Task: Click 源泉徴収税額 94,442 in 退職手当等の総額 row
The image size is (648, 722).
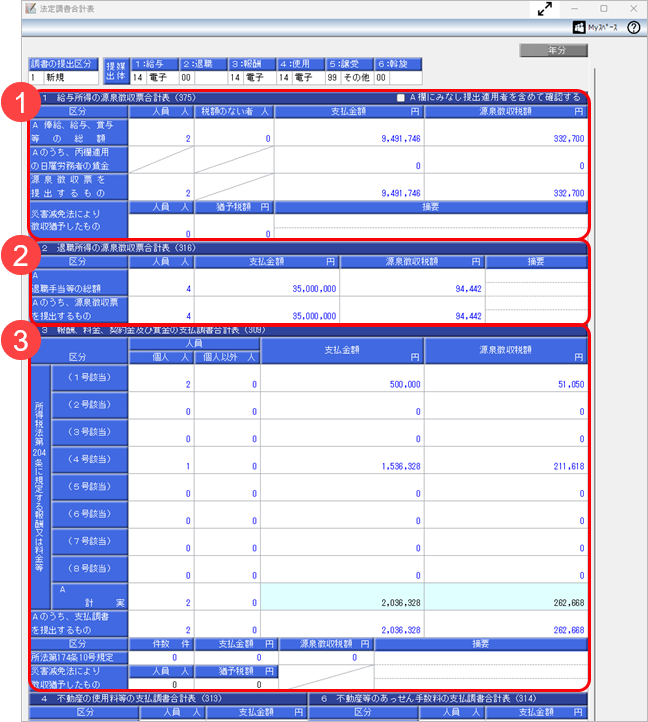Action: pos(412,282)
